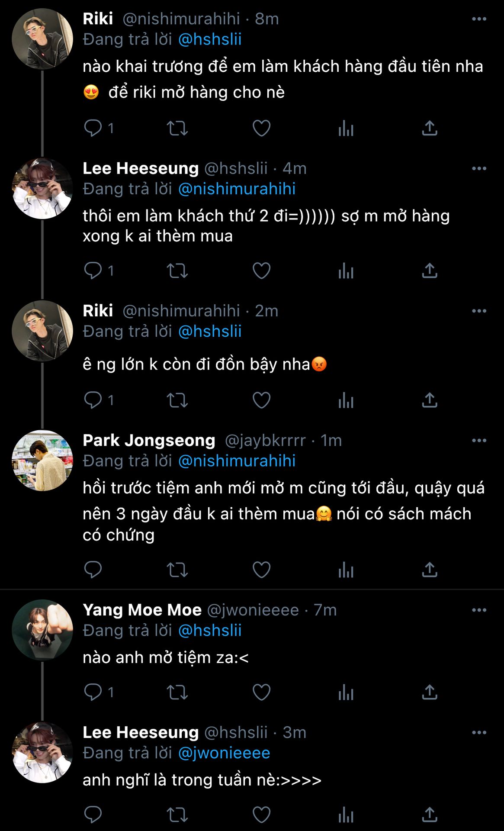Open @jwonieeee mention in Lee Heeseung's reply
This screenshot has width=504, height=831.
click(x=224, y=753)
